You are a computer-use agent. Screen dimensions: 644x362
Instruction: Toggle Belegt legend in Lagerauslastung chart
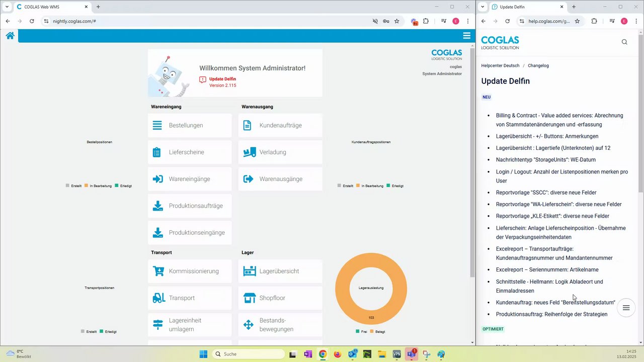pyautogui.click(x=378, y=331)
